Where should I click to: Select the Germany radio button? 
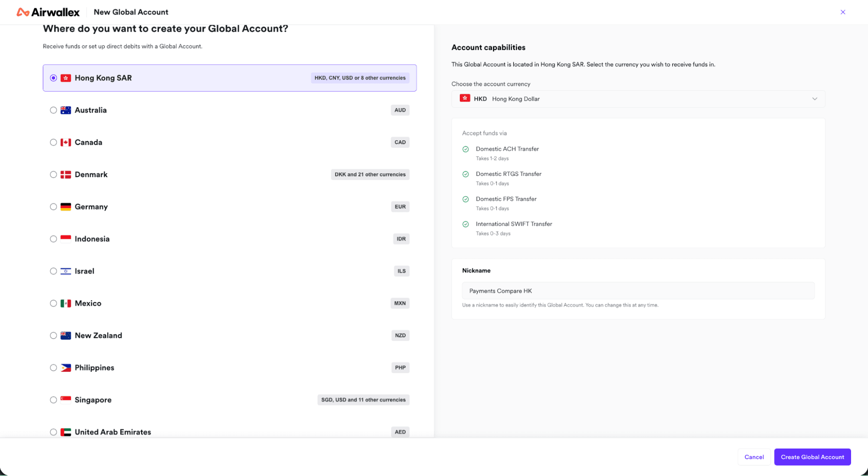click(x=53, y=207)
